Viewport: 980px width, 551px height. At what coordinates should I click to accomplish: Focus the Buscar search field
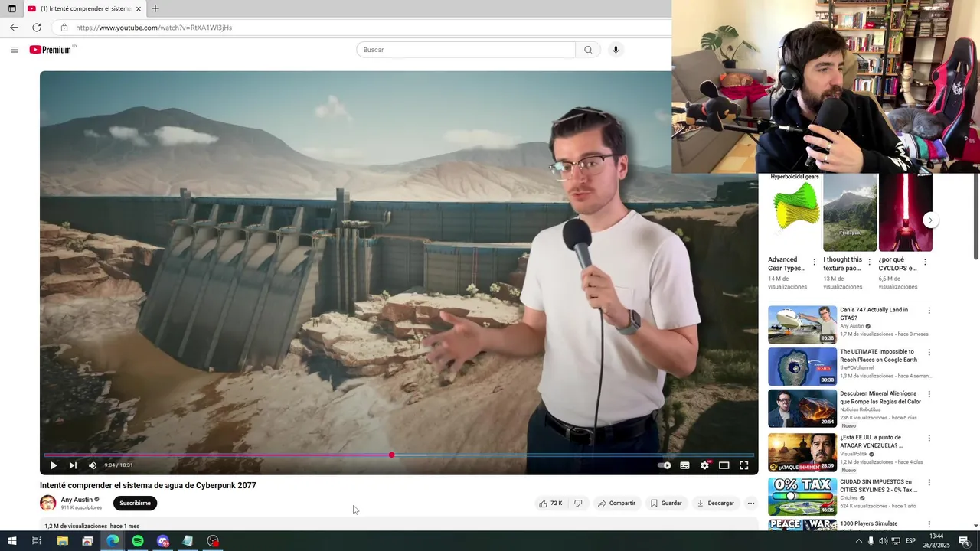click(465, 50)
